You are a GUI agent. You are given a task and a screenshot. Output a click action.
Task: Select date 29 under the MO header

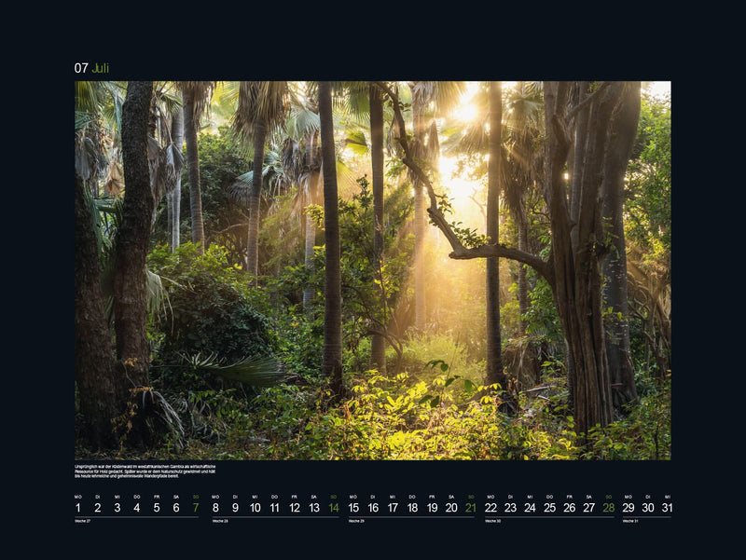(628, 508)
